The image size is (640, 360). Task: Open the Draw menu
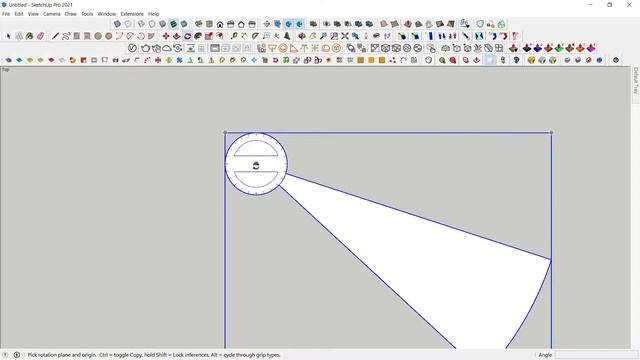coord(71,14)
